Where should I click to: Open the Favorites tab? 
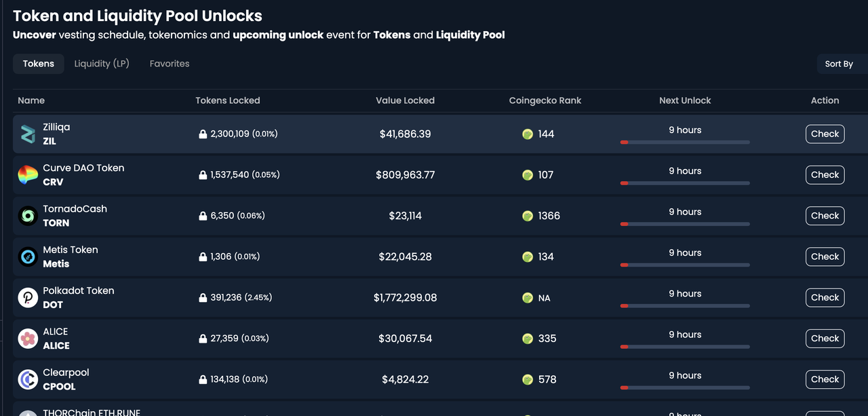tap(169, 63)
